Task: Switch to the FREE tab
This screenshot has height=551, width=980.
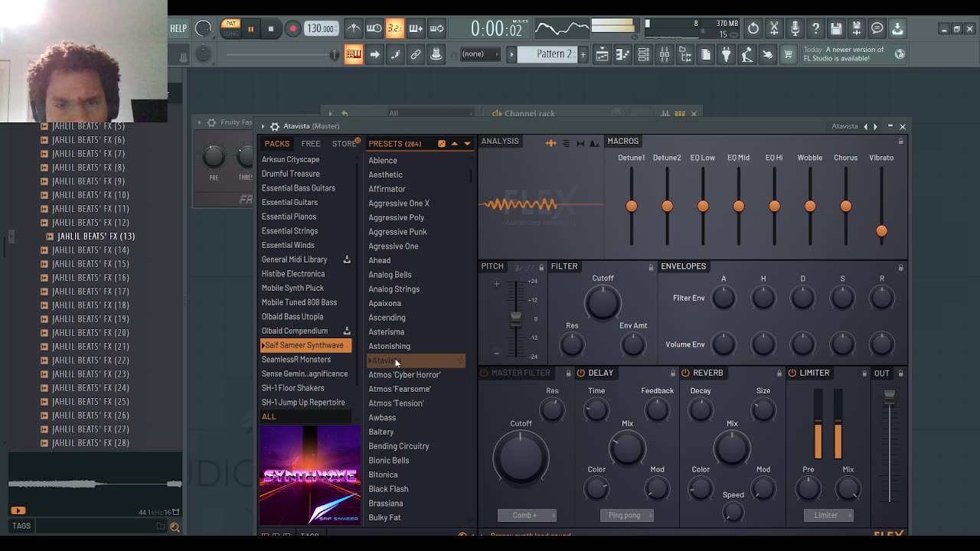Action: 311,144
